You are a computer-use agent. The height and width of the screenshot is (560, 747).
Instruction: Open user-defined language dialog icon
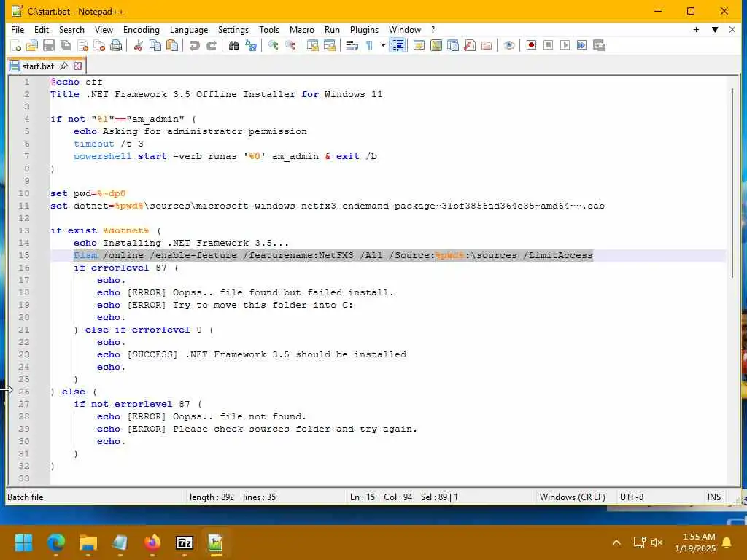pyautogui.click(x=419, y=46)
